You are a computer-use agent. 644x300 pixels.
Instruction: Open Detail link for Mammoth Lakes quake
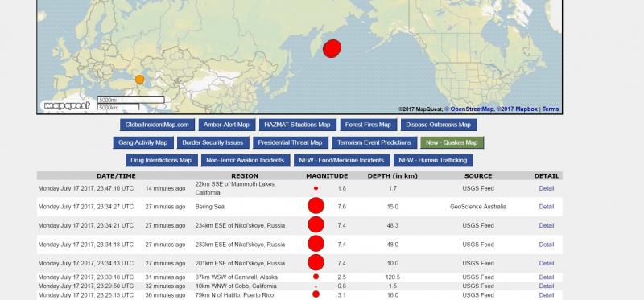[547, 188]
